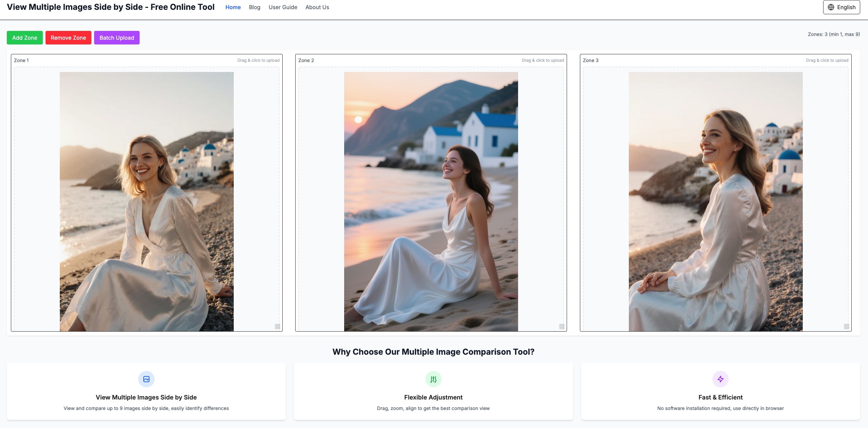The image size is (868, 428).
Task: Open the English language selector
Action: coord(841,7)
